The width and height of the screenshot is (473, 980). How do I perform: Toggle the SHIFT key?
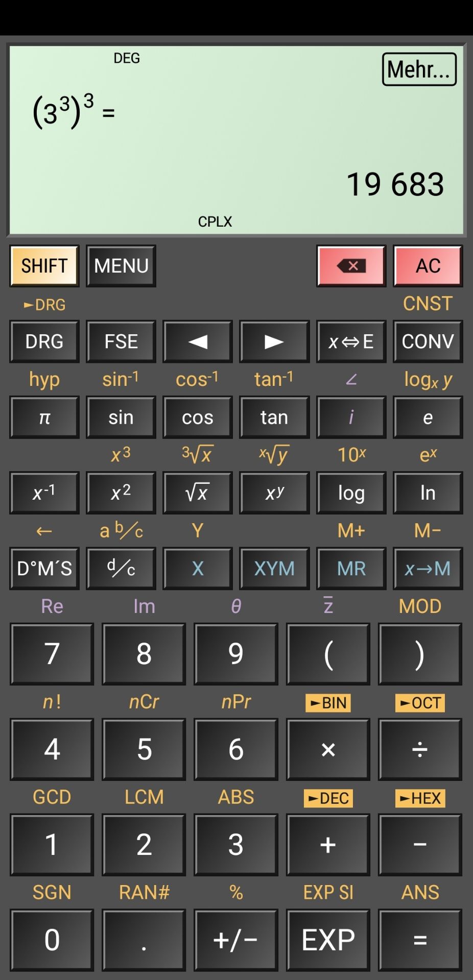[44, 266]
